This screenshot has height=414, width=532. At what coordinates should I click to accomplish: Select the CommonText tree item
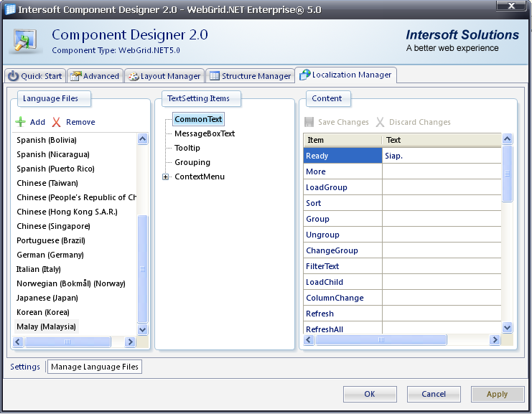tap(198, 119)
